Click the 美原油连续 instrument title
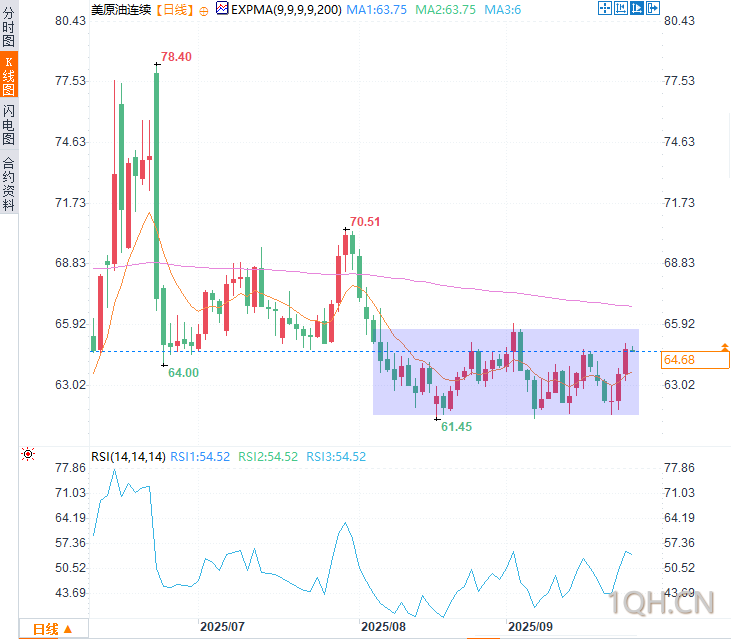731x639 pixels. [x=121, y=10]
